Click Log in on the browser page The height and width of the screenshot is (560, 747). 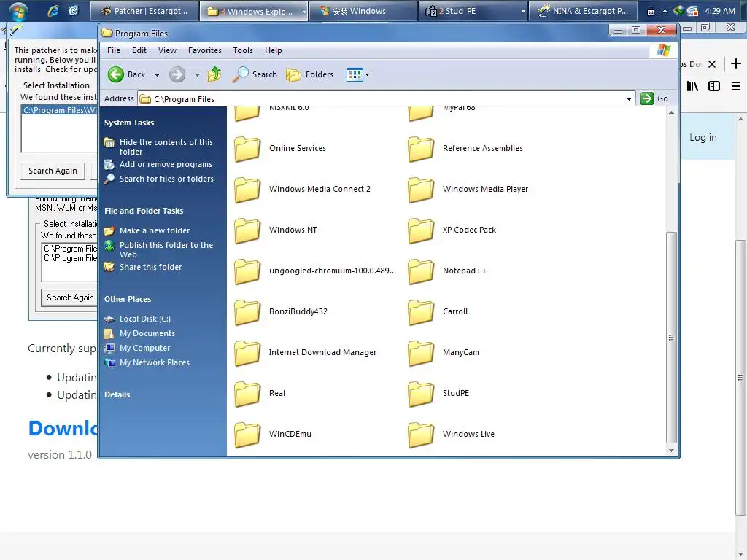[703, 138]
